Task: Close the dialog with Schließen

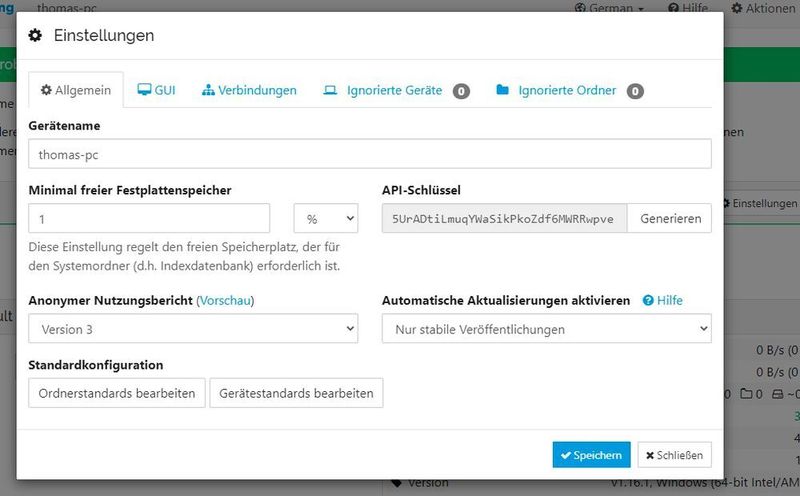Action: (674, 455)
